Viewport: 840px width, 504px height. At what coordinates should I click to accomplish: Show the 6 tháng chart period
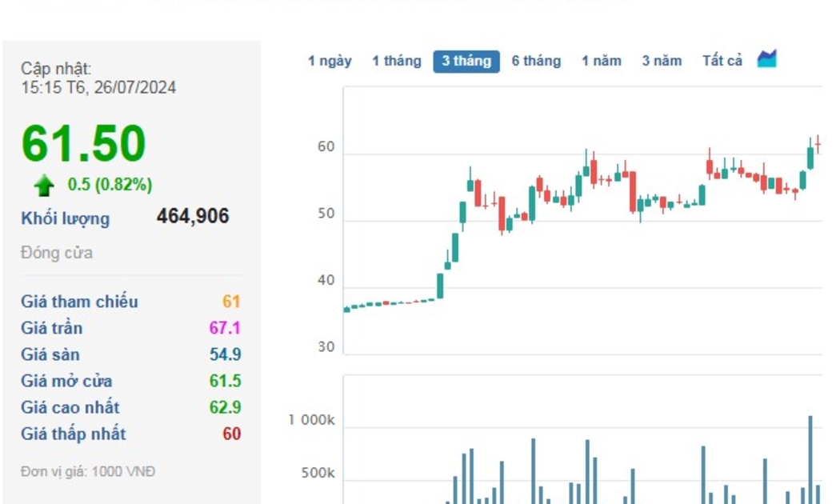click(x=536, y=61)
